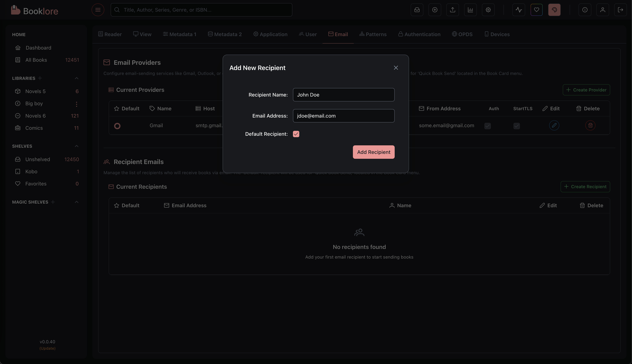Screen dimensions: 632x364
Task: Open the Authentication settings tab
Action: 419,34
